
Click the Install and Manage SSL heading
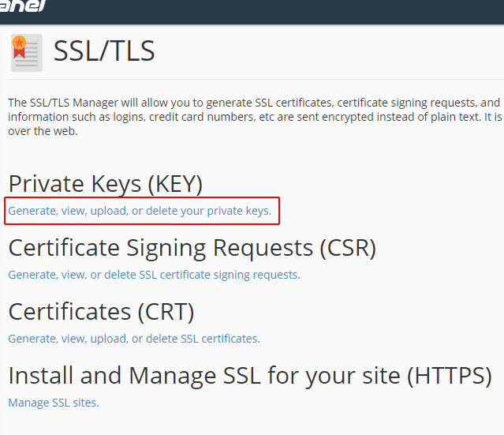pyautogui.click(x=250, y=376)
